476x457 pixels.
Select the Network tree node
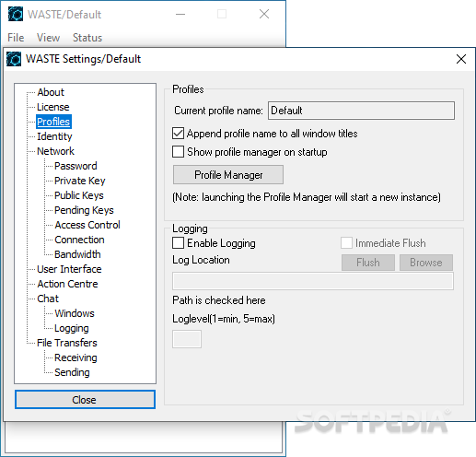tap(55, 151)
